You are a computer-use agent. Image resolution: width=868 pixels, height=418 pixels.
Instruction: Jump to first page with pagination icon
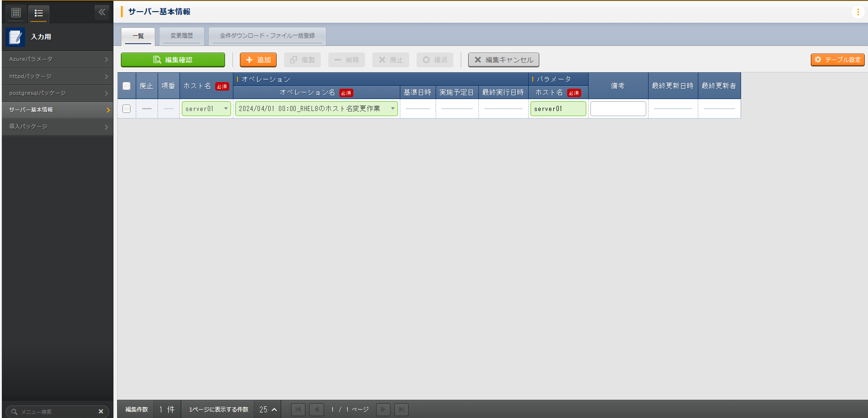298,409
